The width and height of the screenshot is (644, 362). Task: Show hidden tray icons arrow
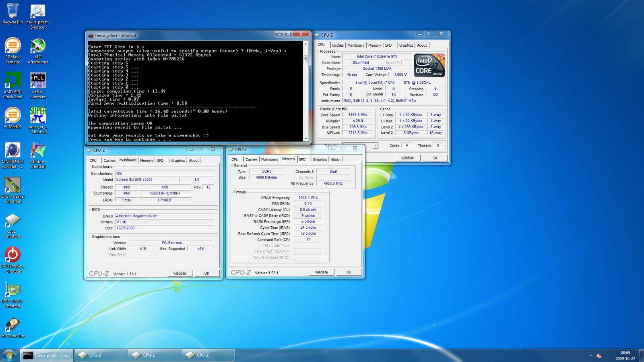click(x=590, y=356)
